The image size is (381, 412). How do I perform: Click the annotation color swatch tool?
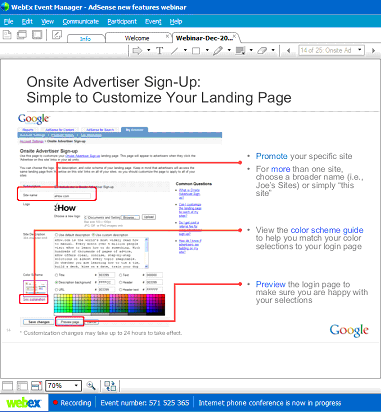(240, 51)
